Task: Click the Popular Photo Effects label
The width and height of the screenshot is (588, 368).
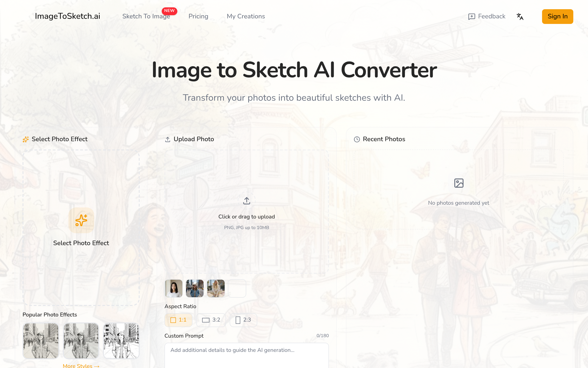Action: 50,314
